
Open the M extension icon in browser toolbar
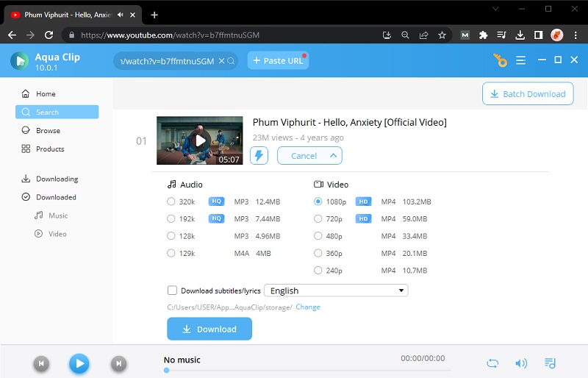coord(465,35)
